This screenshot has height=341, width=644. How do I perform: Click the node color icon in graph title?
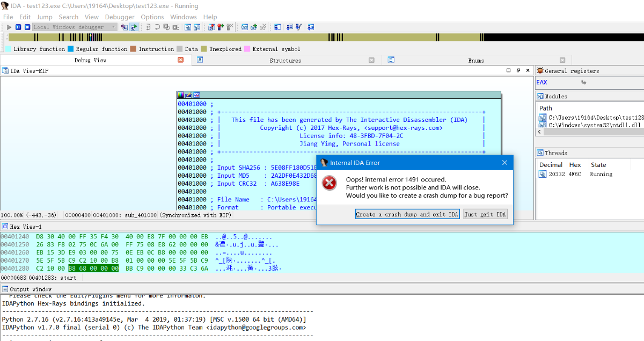point(181,95)
